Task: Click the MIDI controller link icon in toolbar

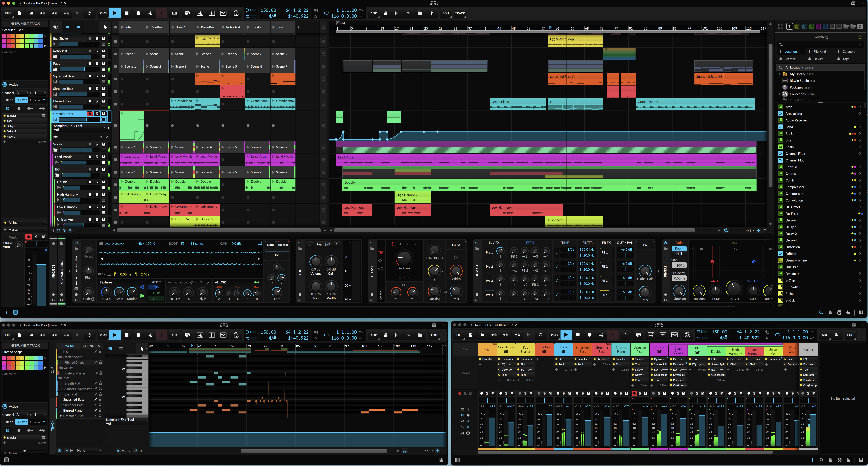Action: [236, 13]
